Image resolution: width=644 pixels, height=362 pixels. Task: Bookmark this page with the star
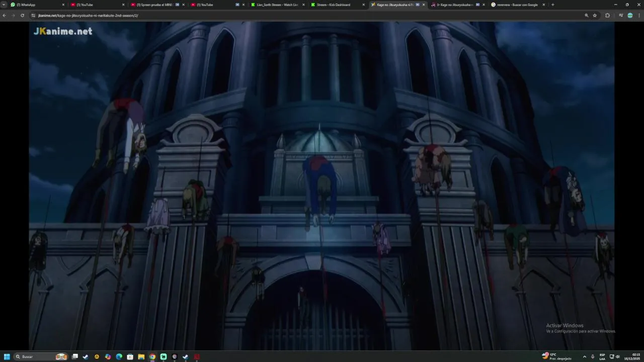coord(595,16)
